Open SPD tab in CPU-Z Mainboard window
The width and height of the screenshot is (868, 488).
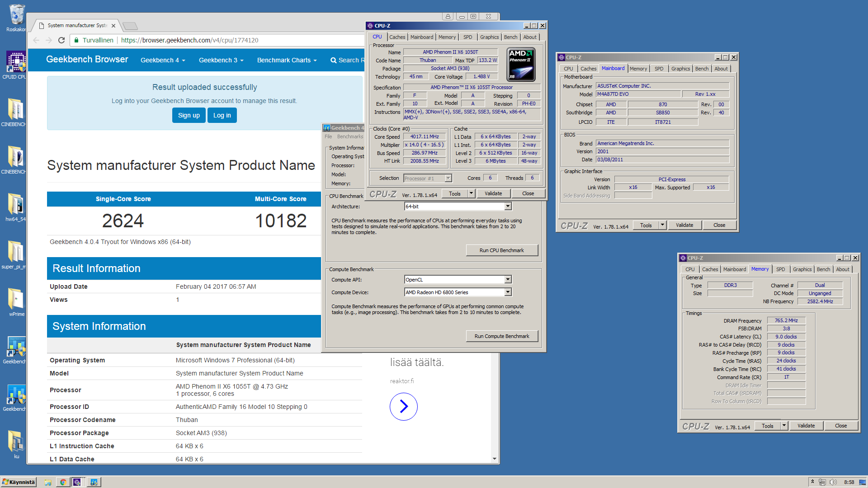[x=659, y=69]
